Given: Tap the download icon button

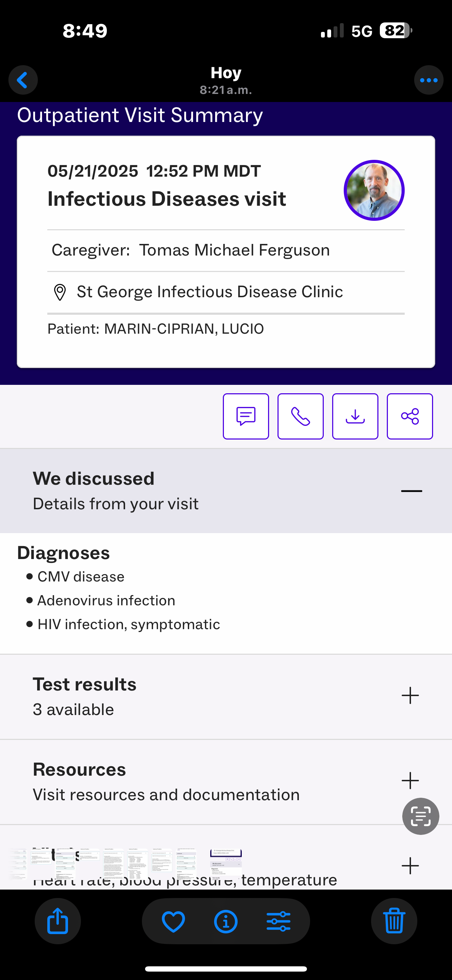Looking at the screenshot, I should [355, 416].
